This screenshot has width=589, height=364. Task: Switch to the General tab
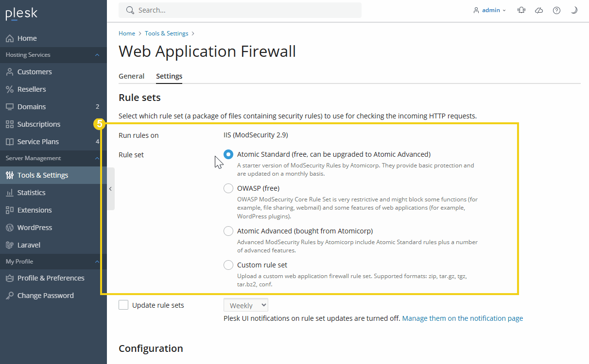click(131, 76)
